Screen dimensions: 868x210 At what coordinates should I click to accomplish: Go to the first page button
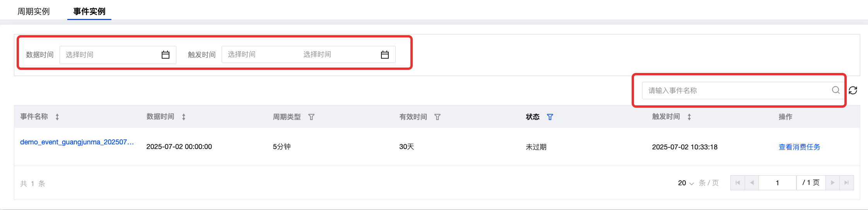738,183
